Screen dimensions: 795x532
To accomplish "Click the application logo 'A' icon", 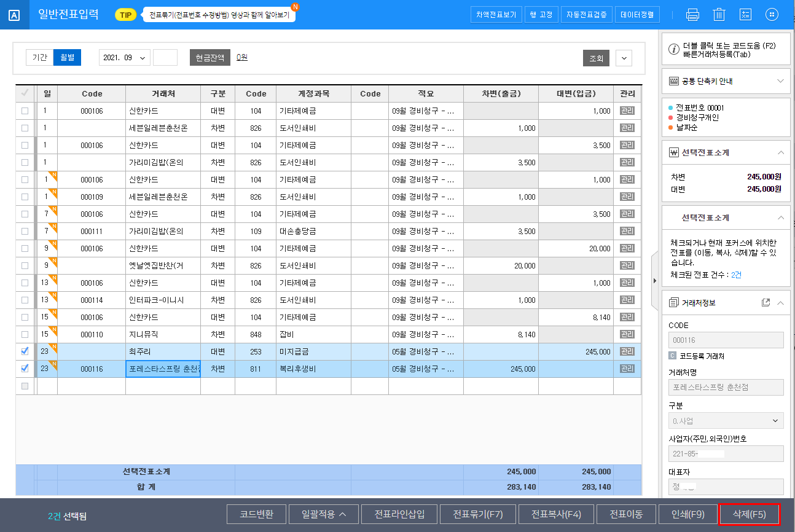I will point(15,15).
